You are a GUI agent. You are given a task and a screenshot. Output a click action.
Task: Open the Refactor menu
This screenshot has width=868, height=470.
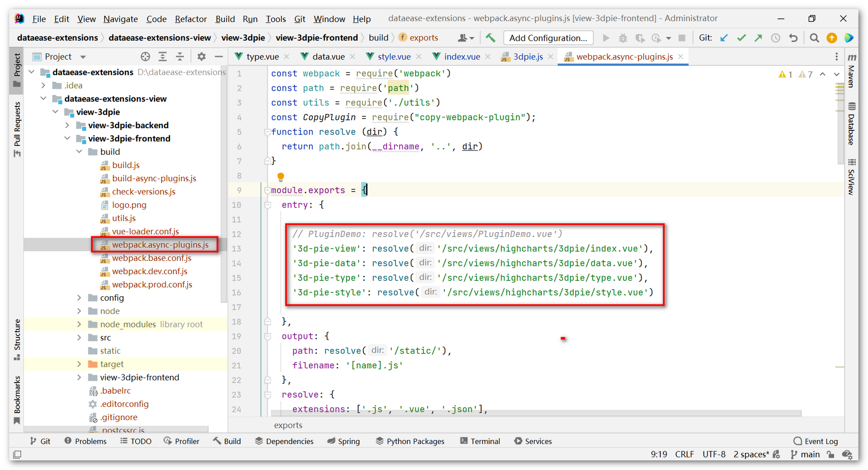click(191, 19)
